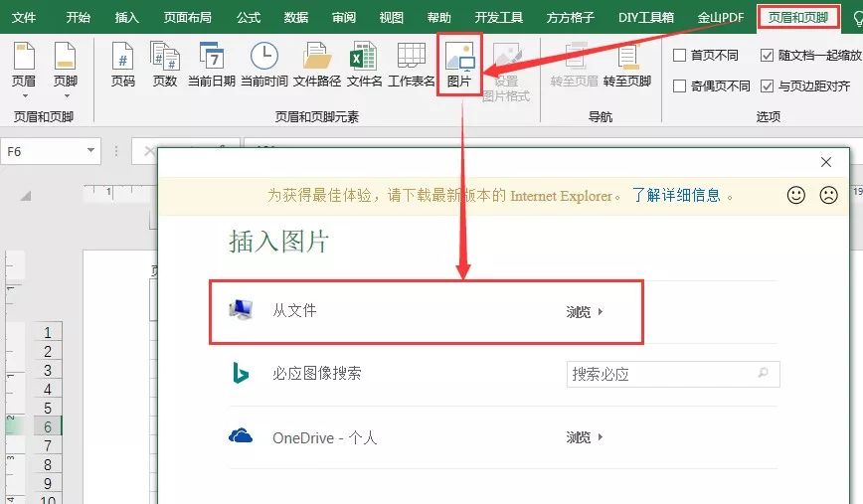
Task: Click the Page Number (页码) icon
Action: (x=122, y=65)
